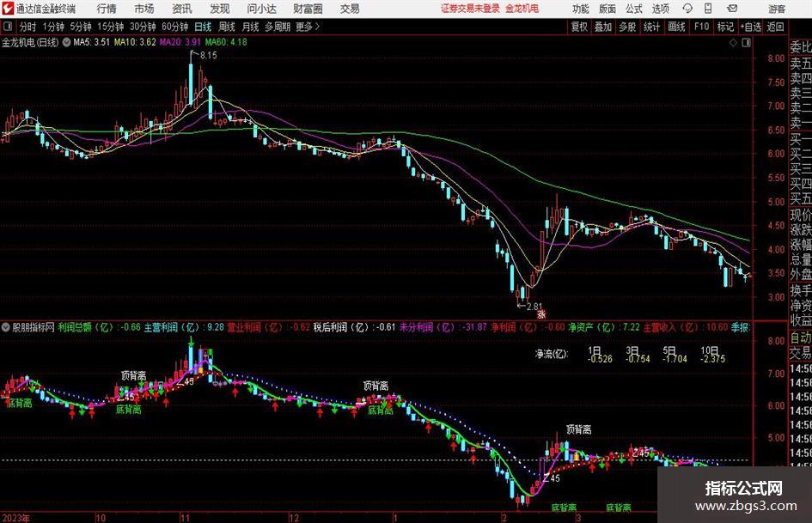Switch to the 15分钟 period
This screenshot has height=523, width=812.
tap(110, 27)
